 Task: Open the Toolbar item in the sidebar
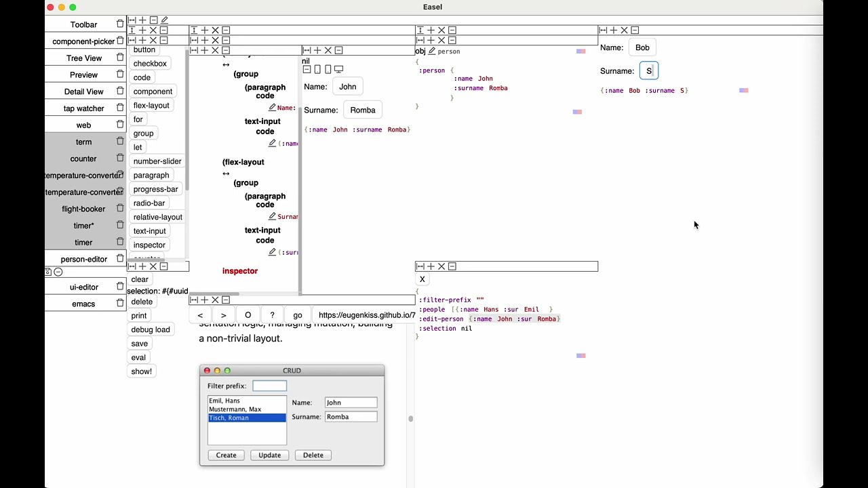(83, 24)
